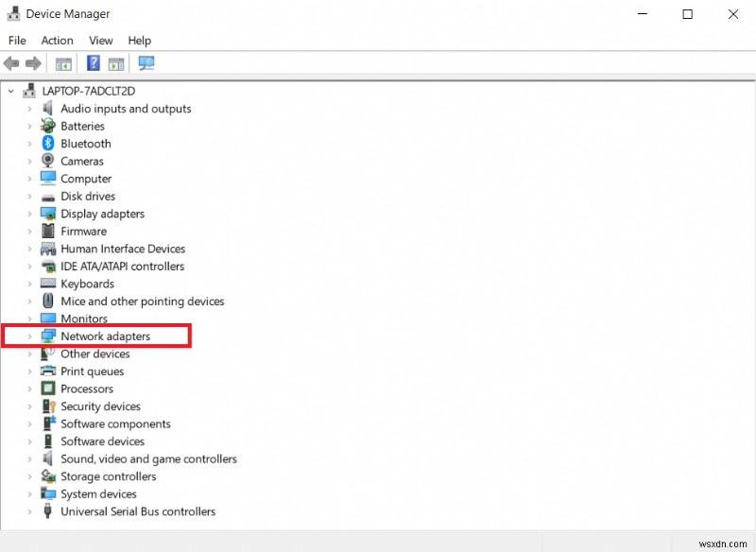Click the Scan for hardware changes icon
This screenshot has width=756, height=552.
(146, 63)
